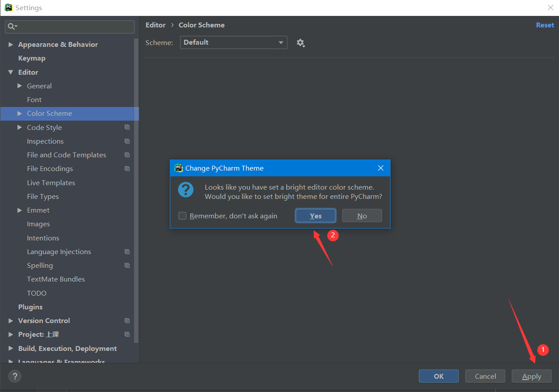The image size is (559, 392).
Task: Open Language Injections settings
Action: point(59,252)
